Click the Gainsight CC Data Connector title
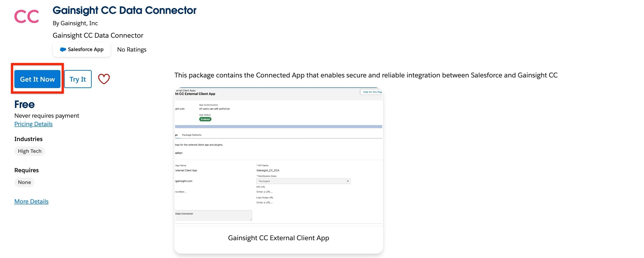644x258 pixels. (124, 10)
